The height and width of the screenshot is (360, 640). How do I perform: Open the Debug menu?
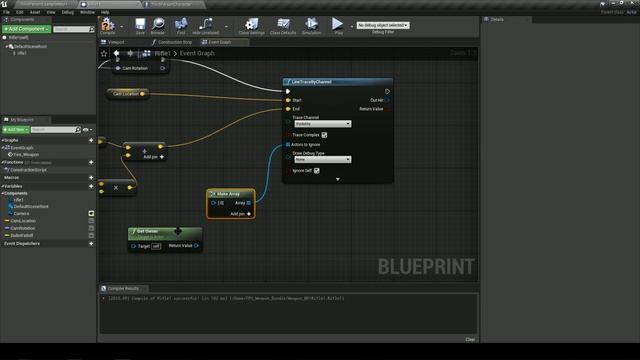click(68, 12)
